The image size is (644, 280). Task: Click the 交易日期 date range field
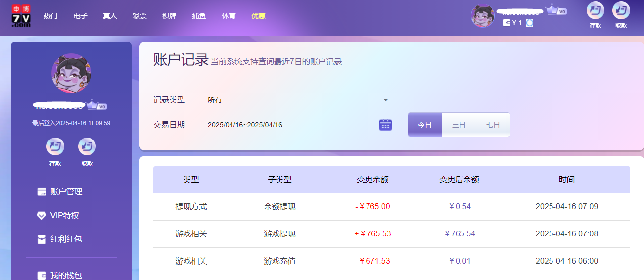(x=292, y=125)
